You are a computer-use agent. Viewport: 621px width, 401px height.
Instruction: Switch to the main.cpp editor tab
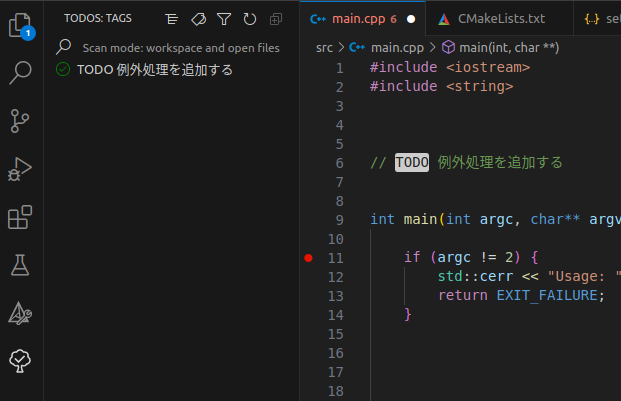(362, 19)
